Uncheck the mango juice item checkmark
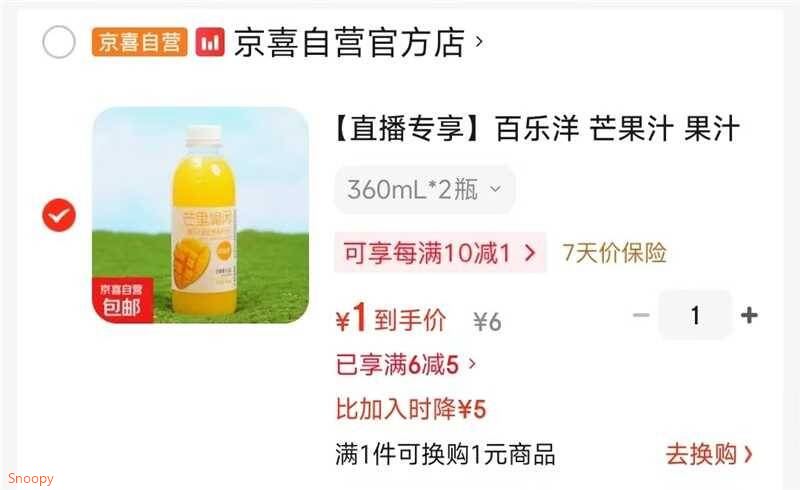The width and height of the screenshot is (800, 490). pyautogui.click(x=59, y=215)
